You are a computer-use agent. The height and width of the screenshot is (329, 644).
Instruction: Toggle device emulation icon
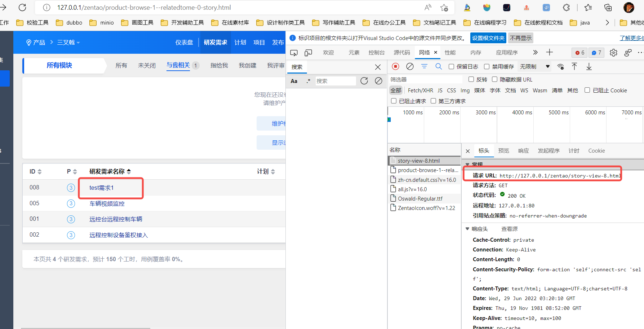click(308, 53)
